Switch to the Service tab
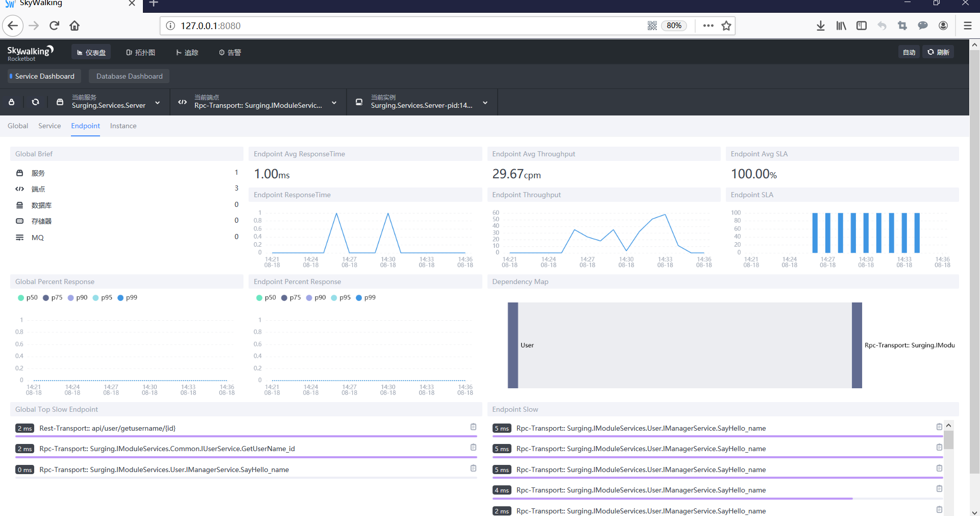Screen dimensions: 980x516 click(50, 126)
